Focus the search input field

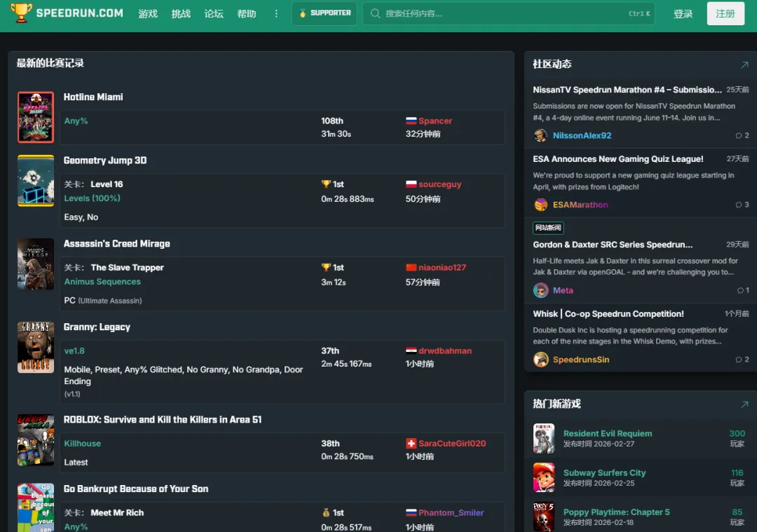click(x=508, y=13)
